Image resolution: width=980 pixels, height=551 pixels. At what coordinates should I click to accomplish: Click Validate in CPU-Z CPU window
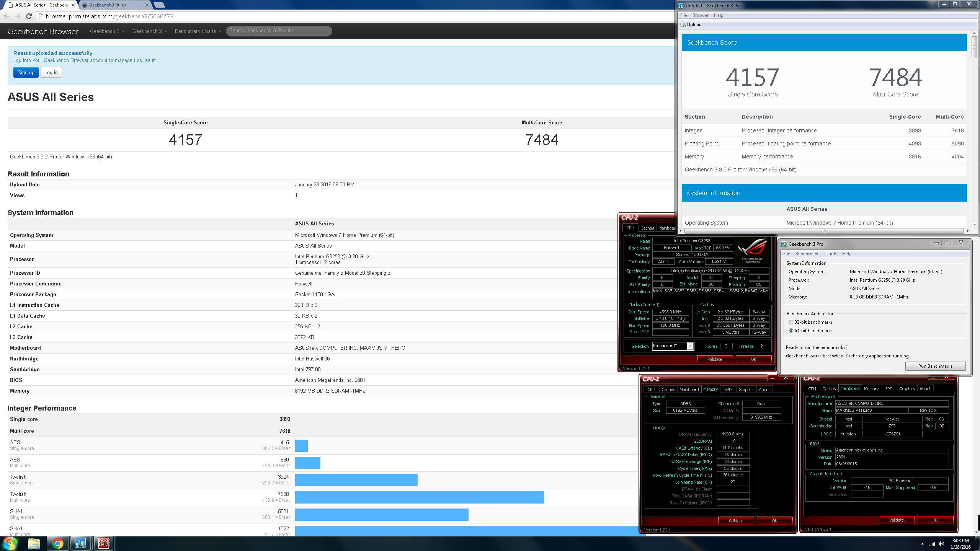pos(715,359)
